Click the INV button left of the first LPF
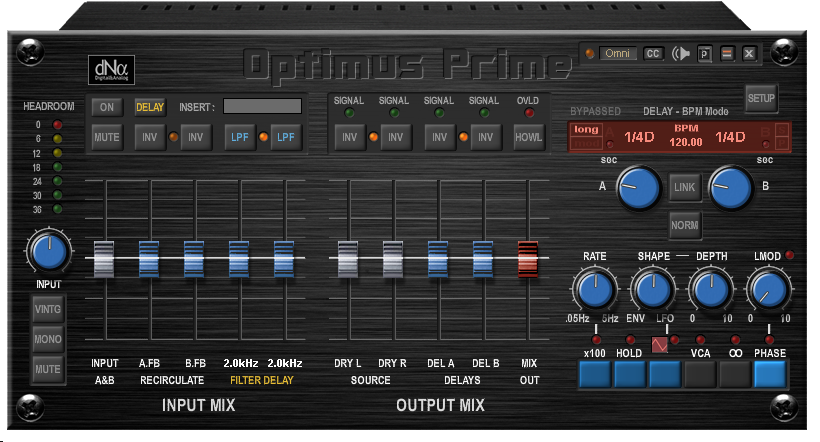Screen dimensions: 820x442 pyautogui.click(x=196, y=137)
